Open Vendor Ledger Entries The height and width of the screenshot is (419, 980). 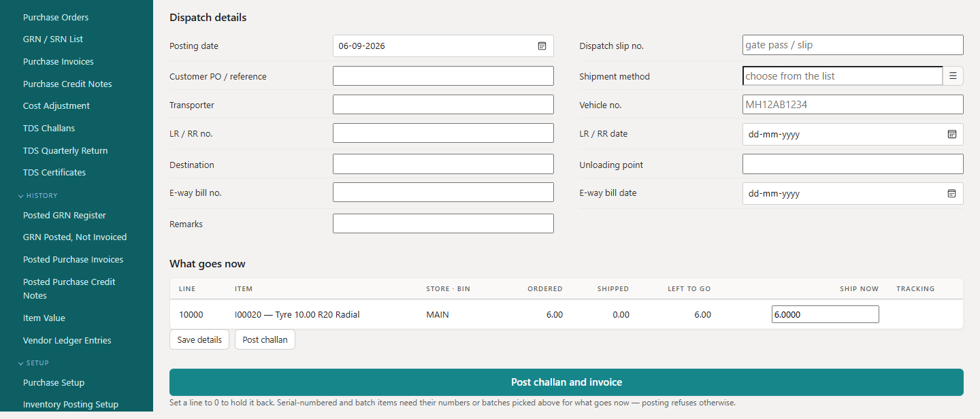tap(67, 341)
